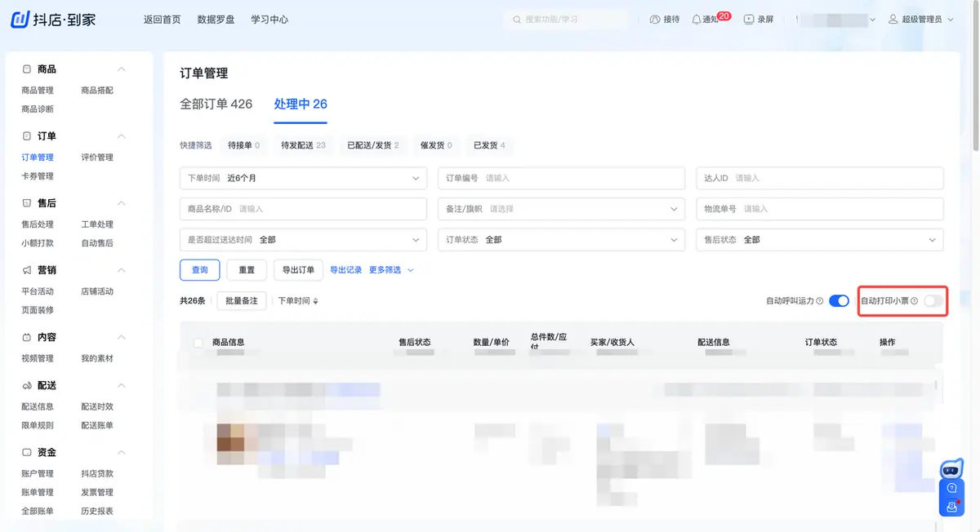Open the 售后状态 dropdown
The height and width of the screenshot is (532, 980).
(x=820, y=240)
